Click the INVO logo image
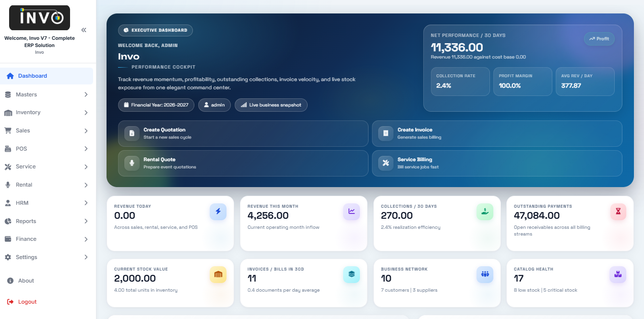 [40, 18]
